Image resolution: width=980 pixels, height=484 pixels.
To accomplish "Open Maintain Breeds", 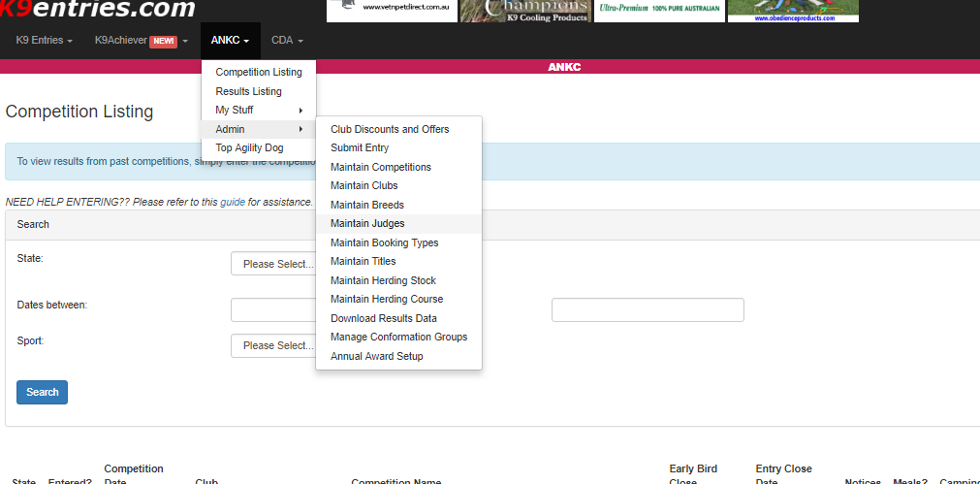I will (x=398, y=205).
